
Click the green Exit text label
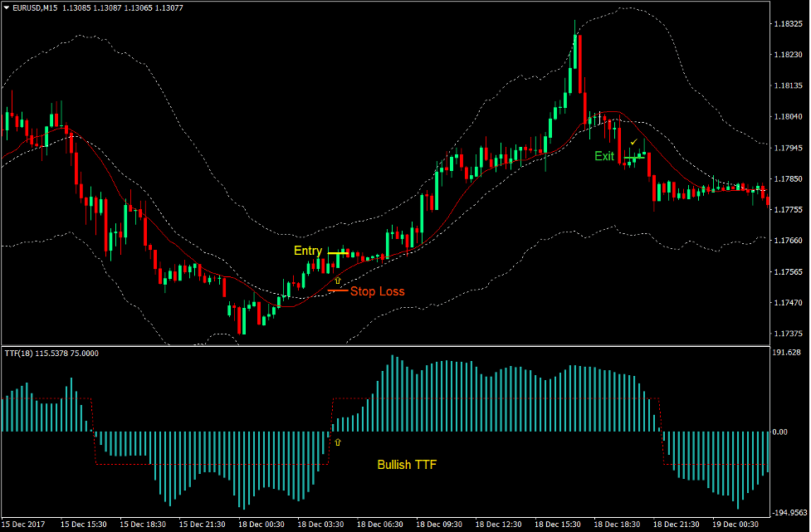(604, 156)
